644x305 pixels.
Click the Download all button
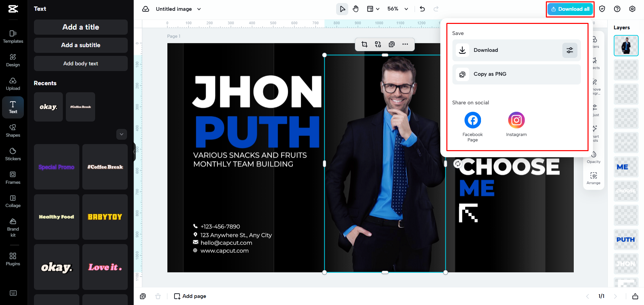(x=570, y=9)
